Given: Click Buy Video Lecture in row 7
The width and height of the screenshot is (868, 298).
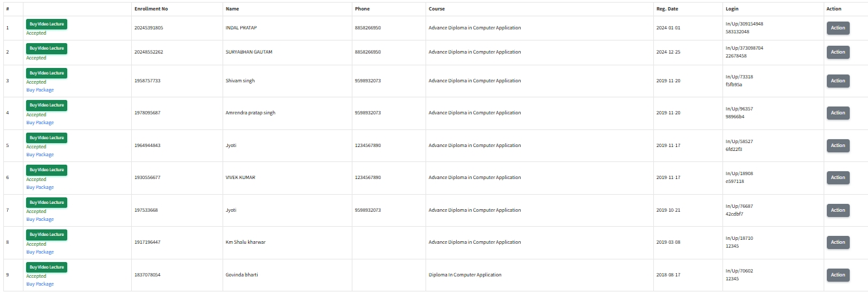Looking at the screenshot, I should tap(46, 202).
